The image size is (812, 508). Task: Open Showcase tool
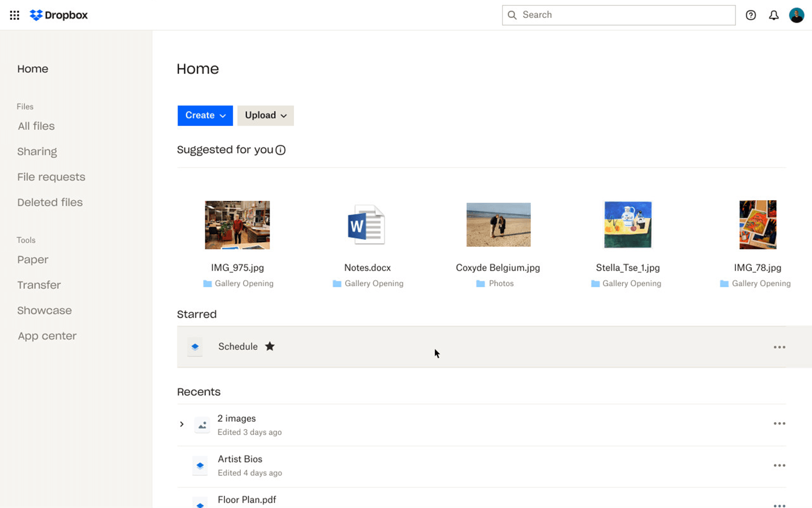[45, 311]
